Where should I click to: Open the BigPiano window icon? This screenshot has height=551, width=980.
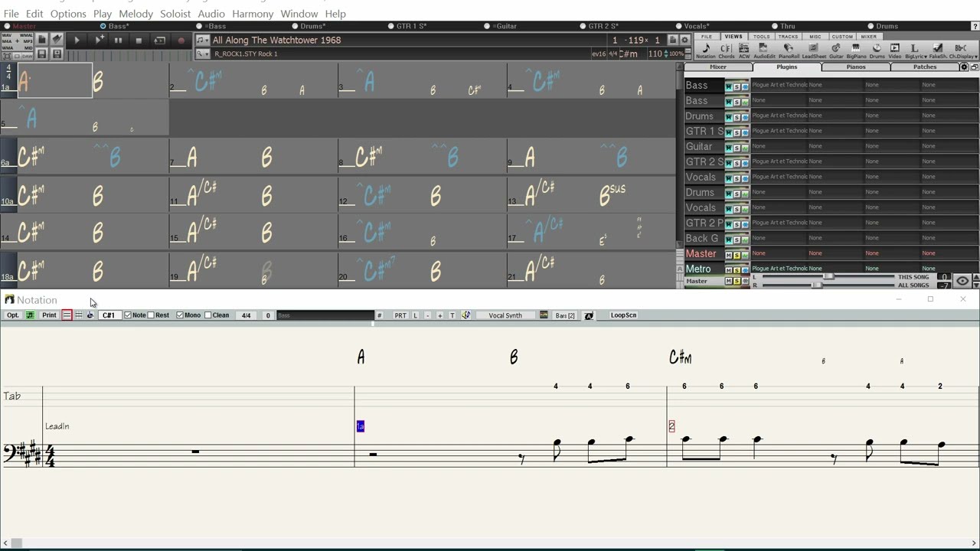[856, 51]
